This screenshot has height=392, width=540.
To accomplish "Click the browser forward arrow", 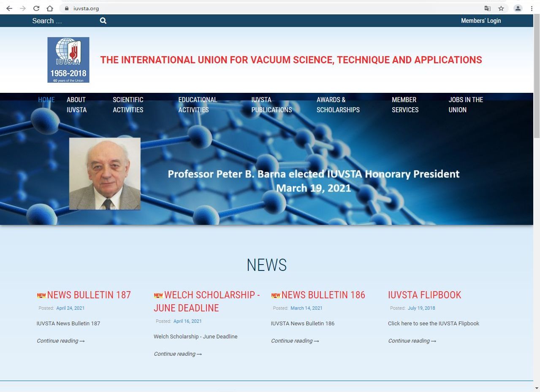I will point(23,8).
